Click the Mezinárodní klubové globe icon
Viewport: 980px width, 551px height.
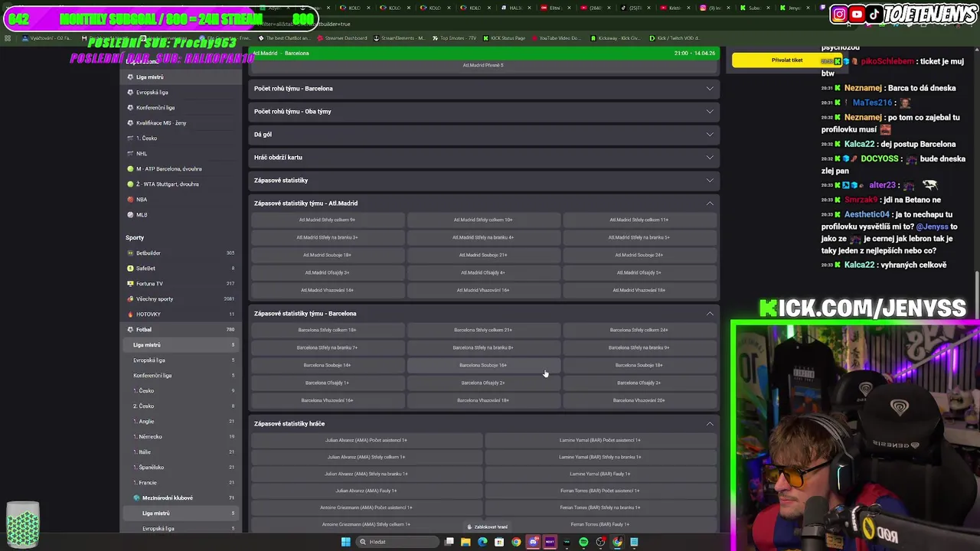point(136,498)
